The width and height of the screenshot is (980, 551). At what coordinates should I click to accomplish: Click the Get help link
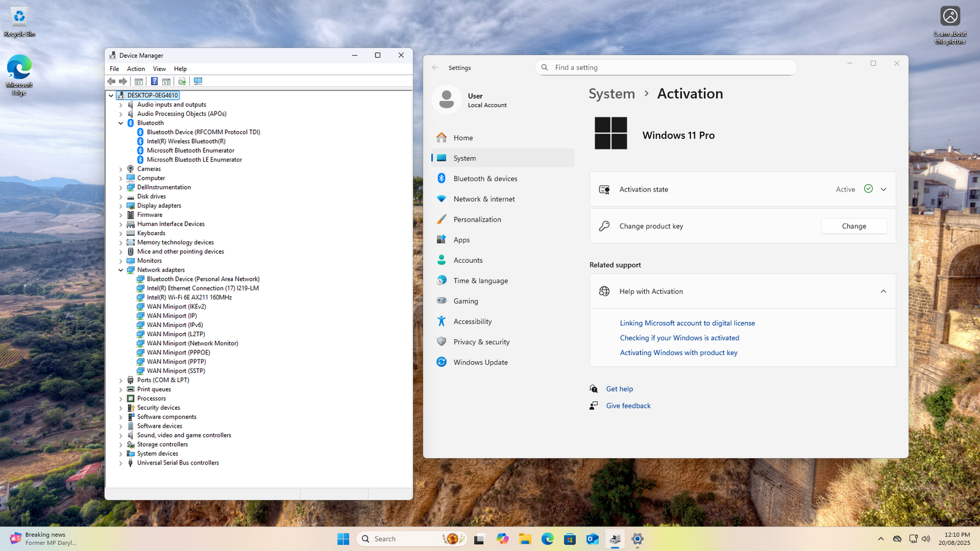coord(619,389)
